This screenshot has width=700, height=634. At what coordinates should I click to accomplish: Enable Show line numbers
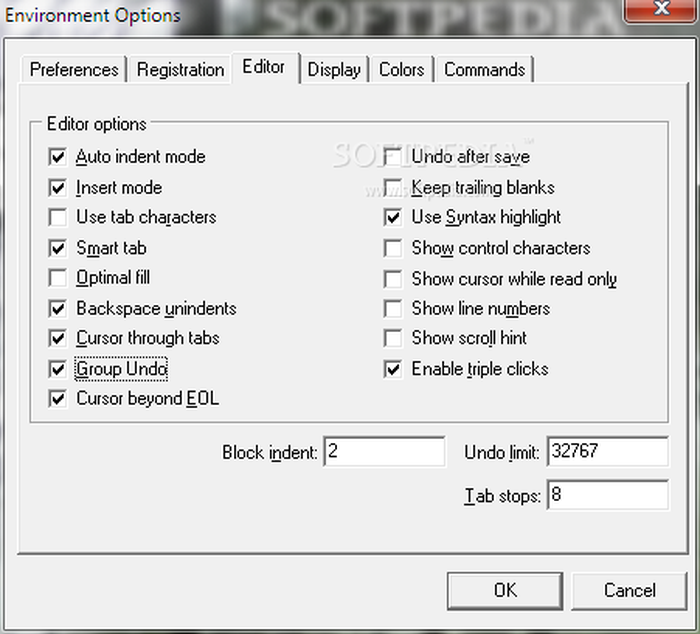(393, 309)
